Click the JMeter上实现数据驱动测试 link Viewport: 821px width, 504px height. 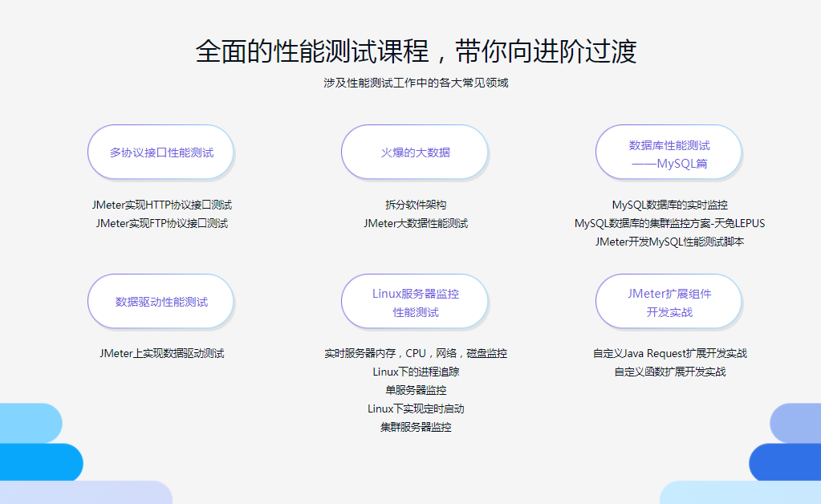(x=161, y=352)
